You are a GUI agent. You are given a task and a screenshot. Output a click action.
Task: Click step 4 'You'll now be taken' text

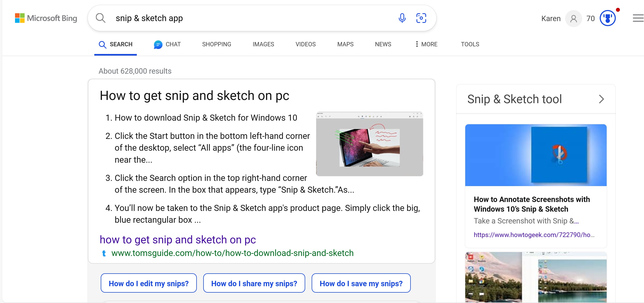(267, 214)
